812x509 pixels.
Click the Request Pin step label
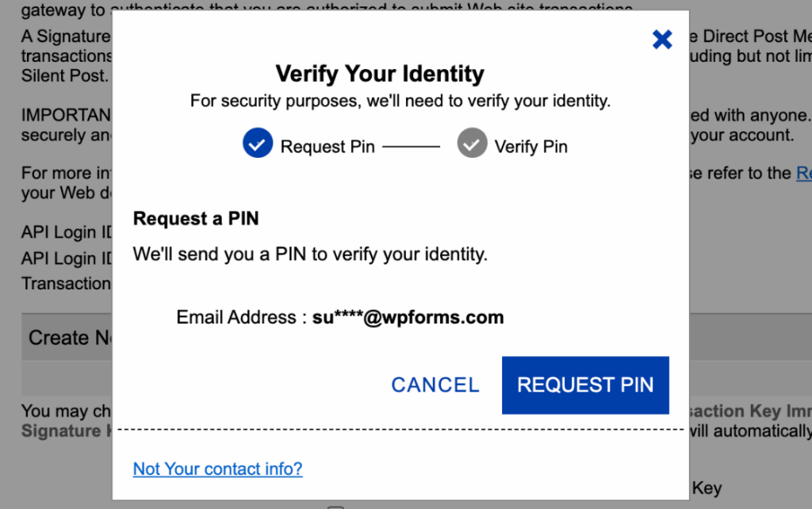[327, 146]
